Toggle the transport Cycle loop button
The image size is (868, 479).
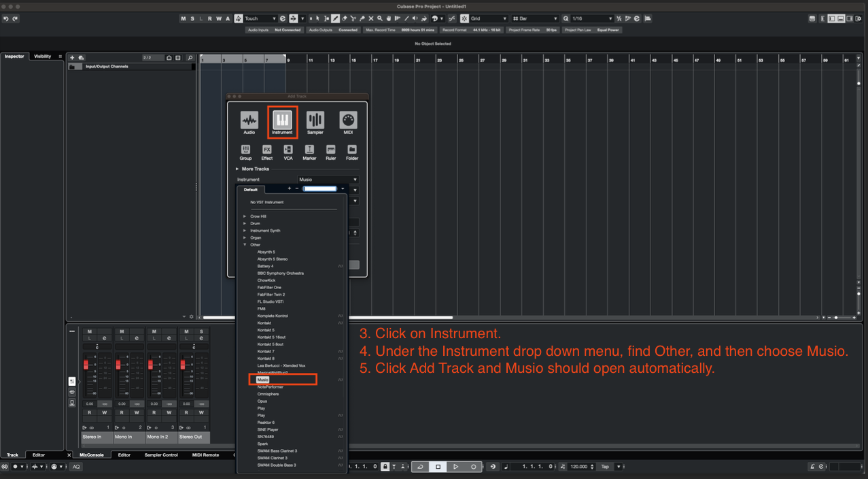pos(420,467)
